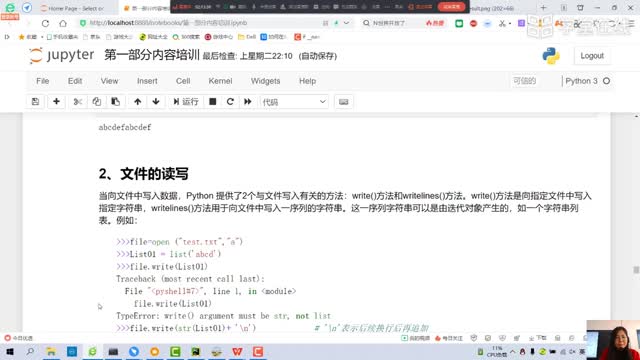Open the Kernel menu

click(220, 81)
